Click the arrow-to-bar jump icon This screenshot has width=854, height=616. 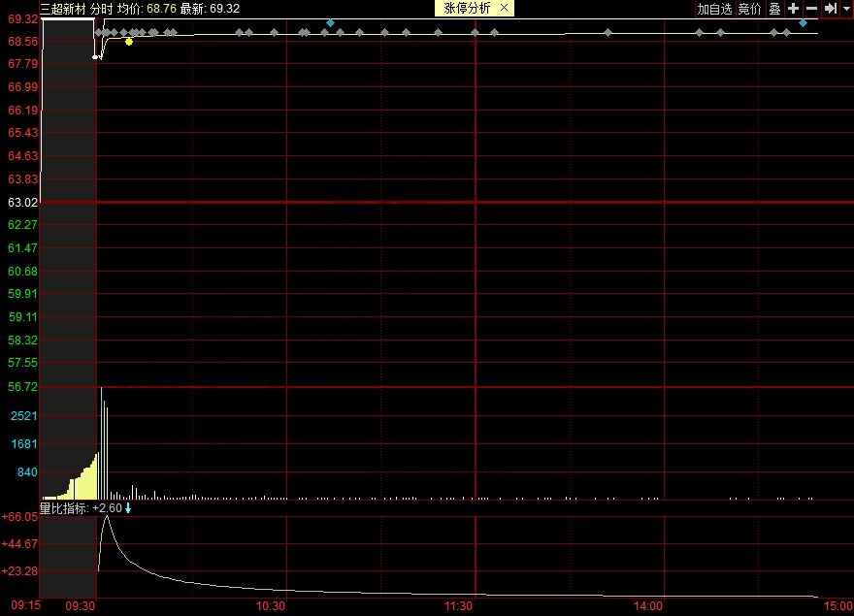[x=830, y=9]
